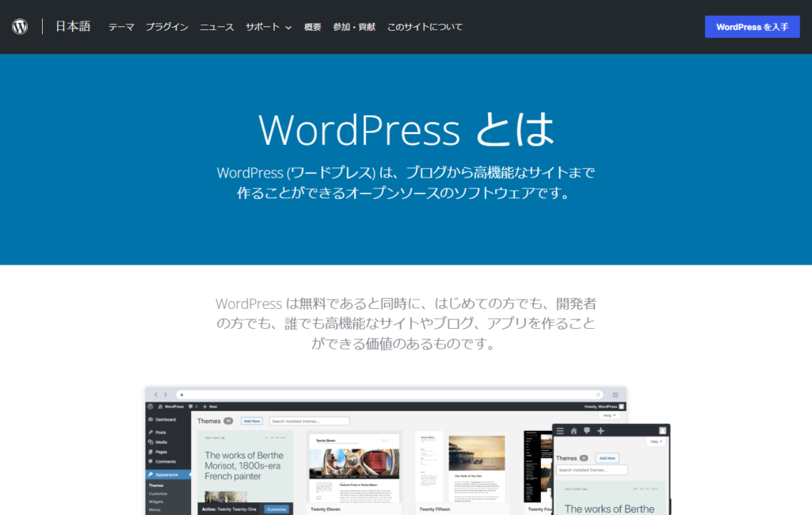812x515 pixels.
Task: Open the Comments bubble icon in the sidebar
Action: click(x=151, y=461)
